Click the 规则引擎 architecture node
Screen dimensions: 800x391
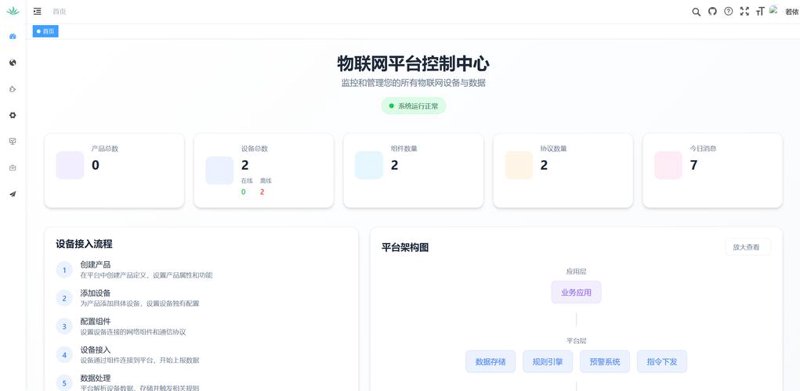point(547,361)
